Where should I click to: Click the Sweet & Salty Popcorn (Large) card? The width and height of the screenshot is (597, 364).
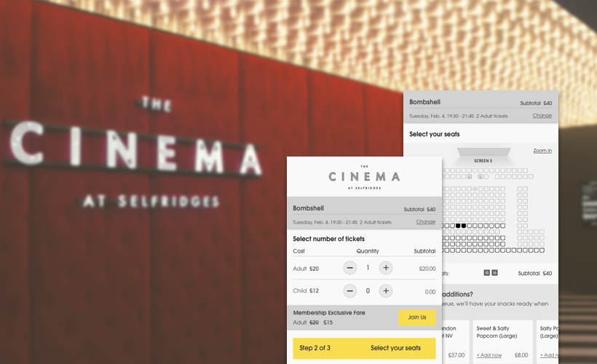pyautogui.click(x=502, y=341)
